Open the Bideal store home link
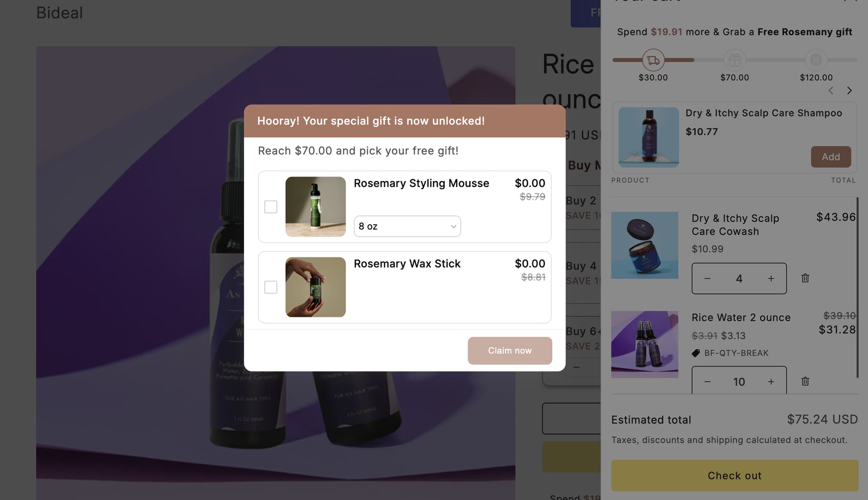Viewport: 868px width, 500px height. click(60, 13)
